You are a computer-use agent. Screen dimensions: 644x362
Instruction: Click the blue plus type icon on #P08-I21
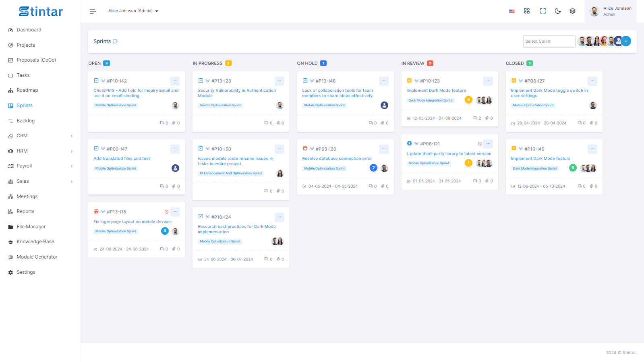coord(409,143)
